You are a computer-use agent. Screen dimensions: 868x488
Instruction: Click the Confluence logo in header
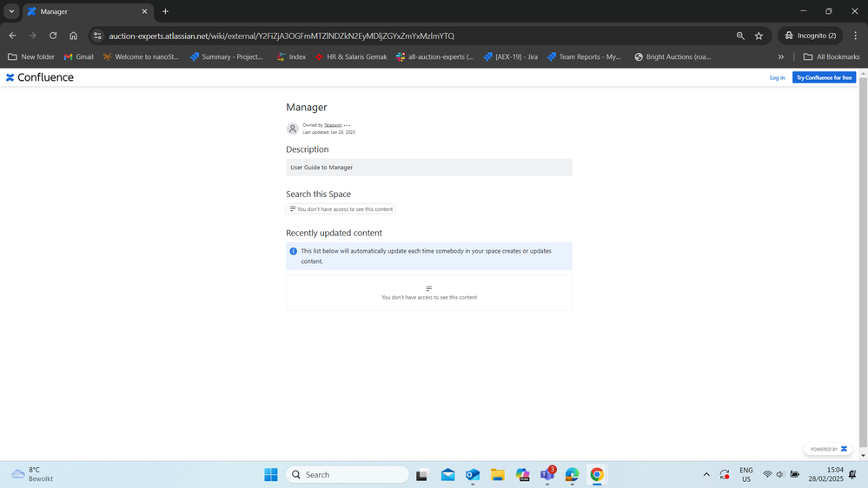40,77
